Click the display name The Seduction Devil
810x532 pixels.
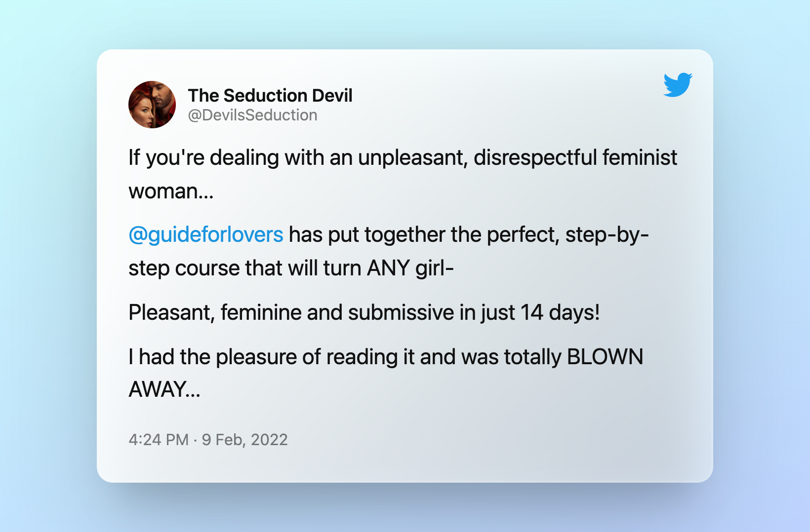tap(270, 95)
